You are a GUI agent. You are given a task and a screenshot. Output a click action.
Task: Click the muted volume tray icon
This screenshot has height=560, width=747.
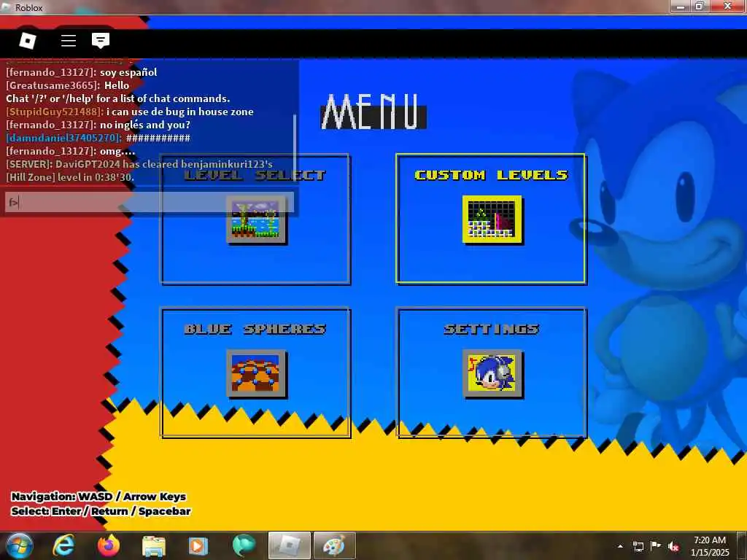[x=673, y=546]
